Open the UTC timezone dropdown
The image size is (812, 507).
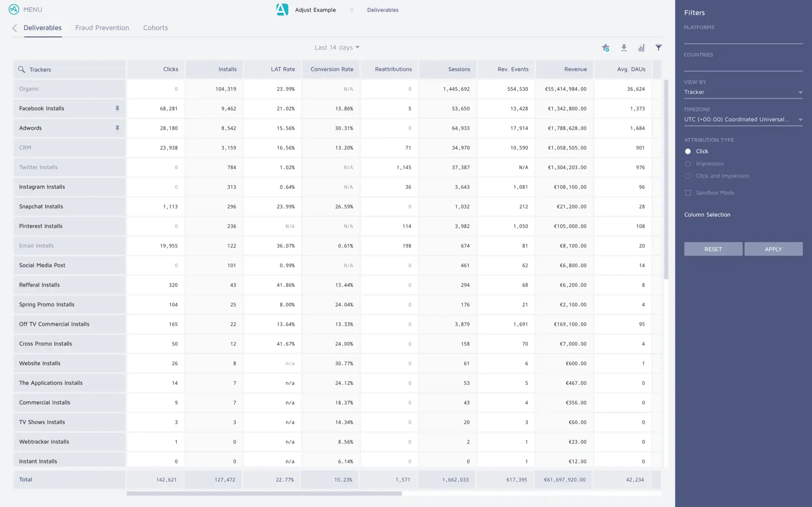(x=743, y=120)
